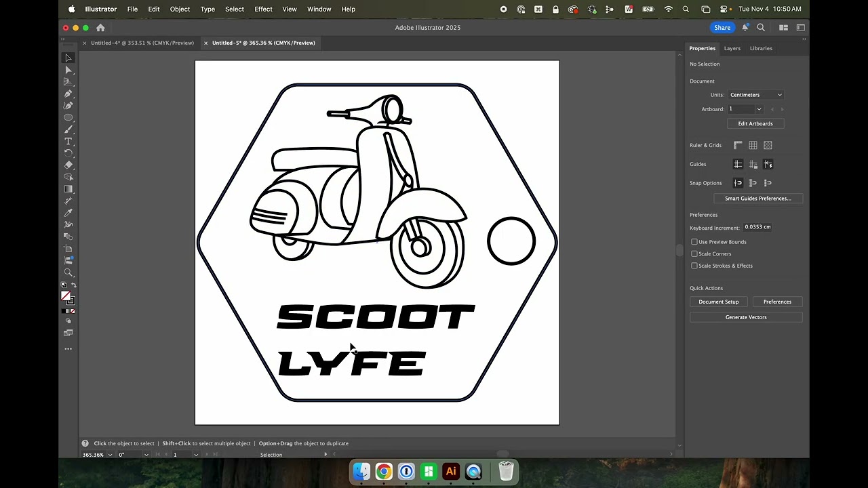Image resolution: width=868 pixels, height=488 pixels.
Task: Click the Document Setup button
Action: (x=719, y=302)
